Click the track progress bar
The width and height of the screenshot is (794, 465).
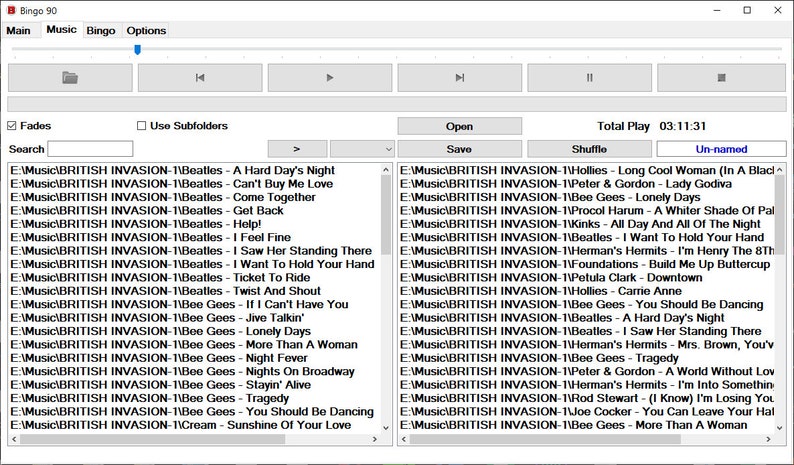point(396,104)
